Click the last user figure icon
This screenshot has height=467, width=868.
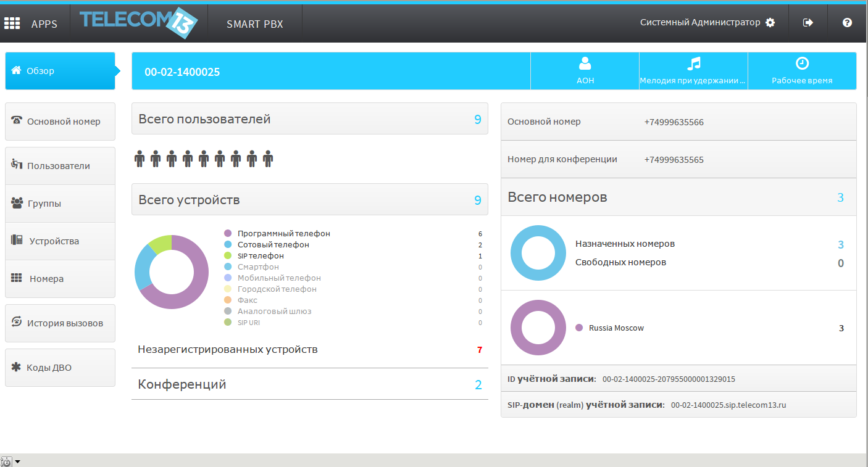click(x=268, y=159)
